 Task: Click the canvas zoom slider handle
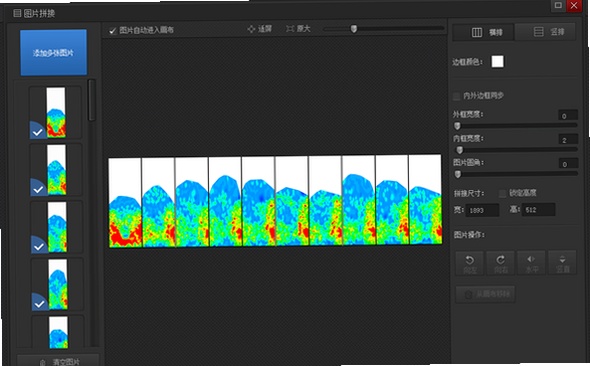[x=354, y=29]
